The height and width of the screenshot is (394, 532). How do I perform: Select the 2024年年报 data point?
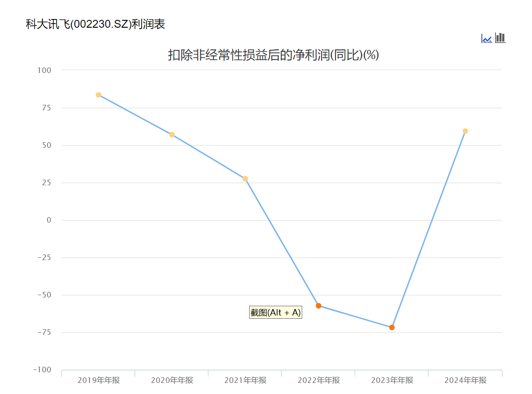coord(465,131)
